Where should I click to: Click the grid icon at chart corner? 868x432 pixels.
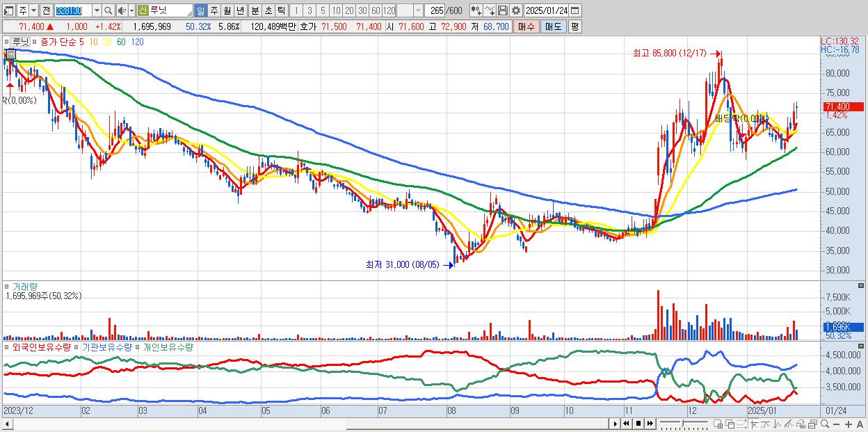(x=10, y=54)
